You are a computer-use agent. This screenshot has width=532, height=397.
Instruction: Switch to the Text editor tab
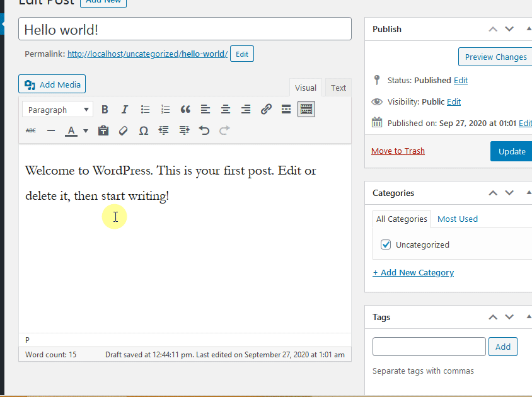(338, 88)
